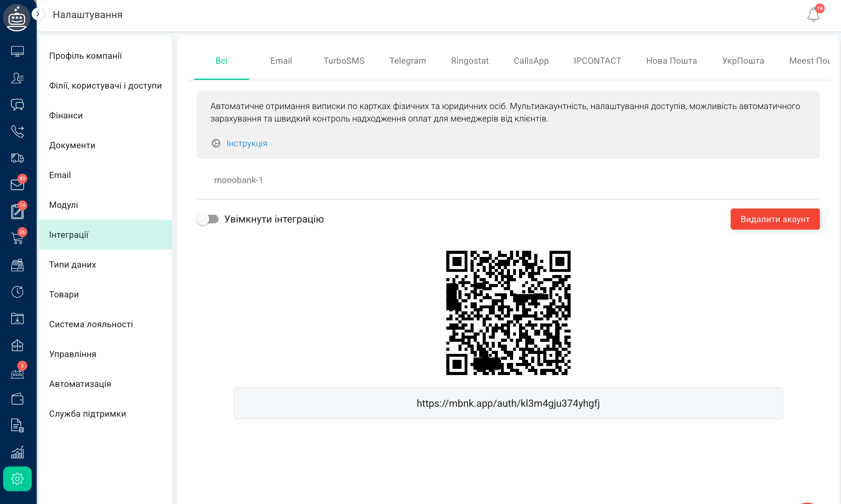Open the document report sidebar icon
The width and height of the screenshot is (841, 504).
17,425
